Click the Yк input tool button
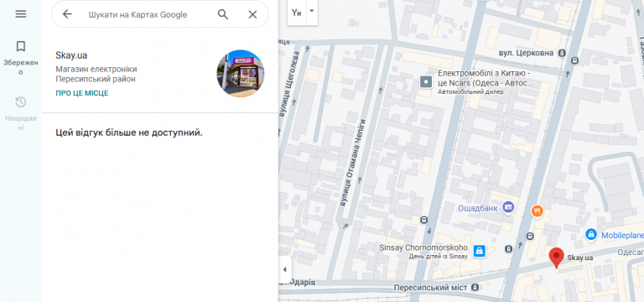 (297, 13)
